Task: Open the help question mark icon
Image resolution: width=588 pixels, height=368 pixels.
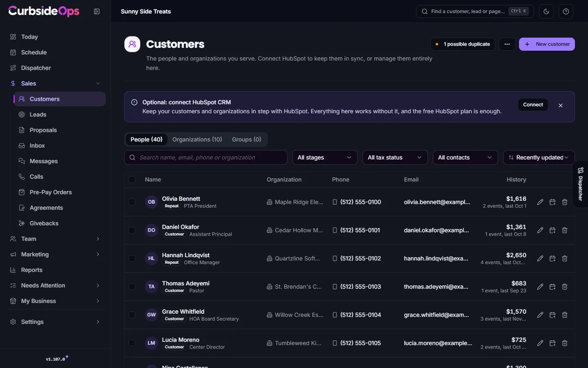Action: tap(566, 11)
